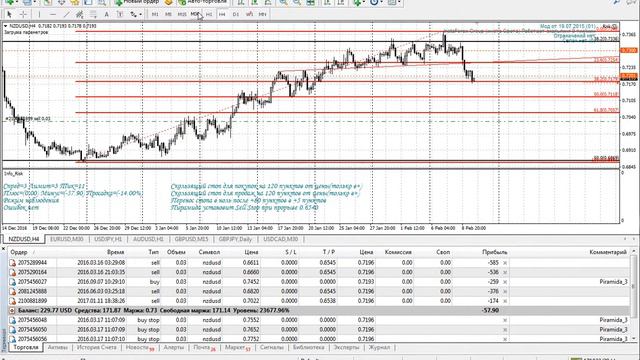Toggle the Auto-trading button

pos(202,2)
